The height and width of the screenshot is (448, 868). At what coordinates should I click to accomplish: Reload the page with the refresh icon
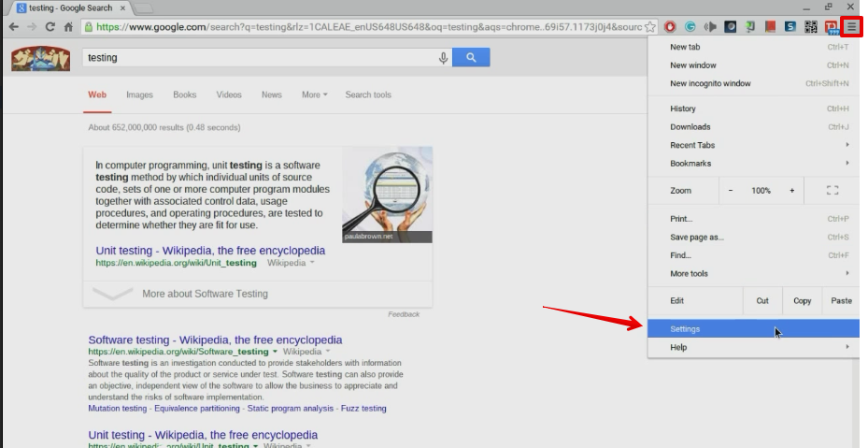(x=50, y=26)
